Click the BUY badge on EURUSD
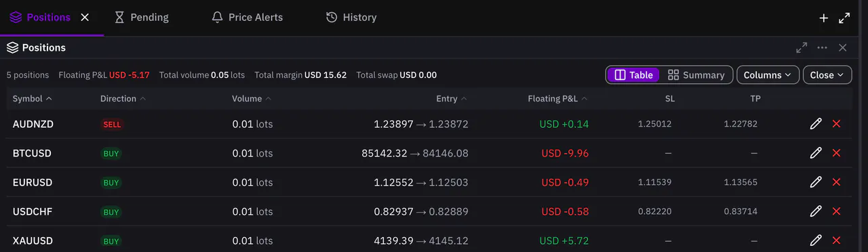Viewport: 868px width, 252px height. coord(111,183)
